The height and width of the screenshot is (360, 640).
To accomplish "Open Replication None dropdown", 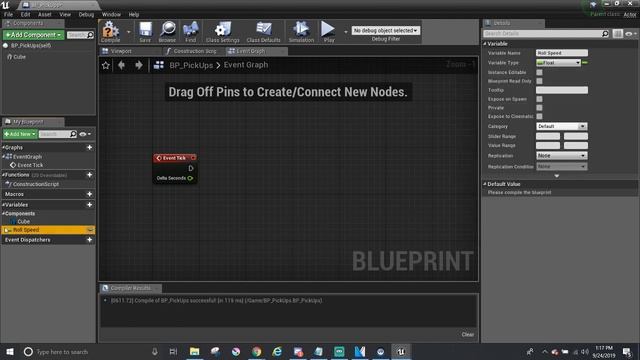I will point(561,156).
